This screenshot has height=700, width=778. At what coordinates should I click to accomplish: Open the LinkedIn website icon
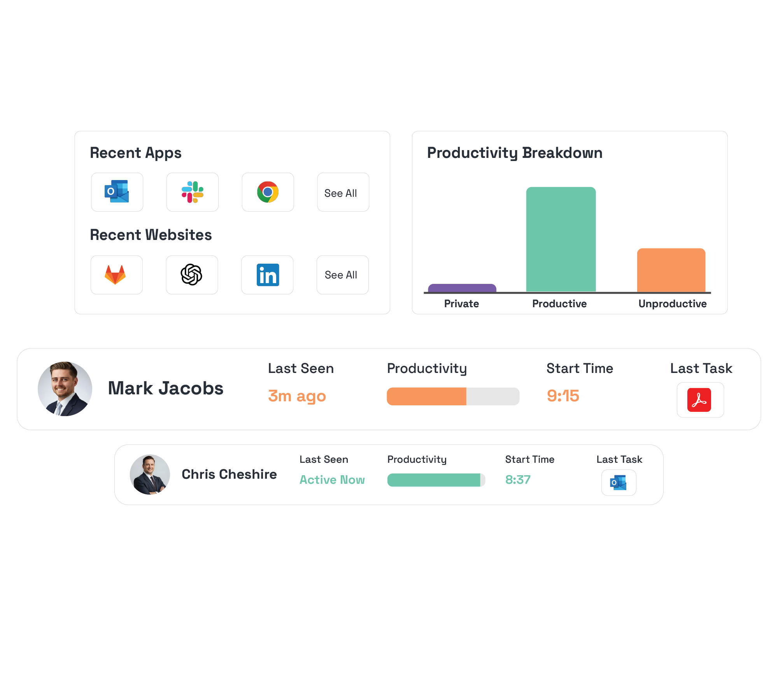pos(268,275)
